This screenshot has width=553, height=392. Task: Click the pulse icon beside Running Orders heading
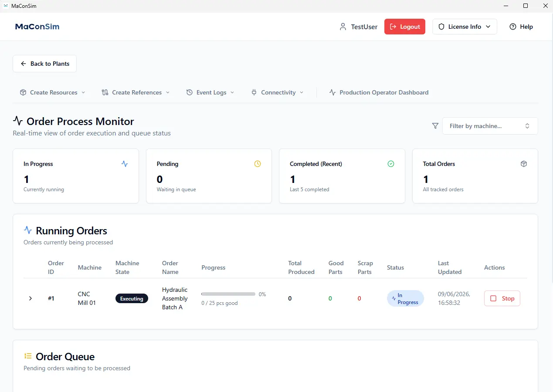pos(28,230)
